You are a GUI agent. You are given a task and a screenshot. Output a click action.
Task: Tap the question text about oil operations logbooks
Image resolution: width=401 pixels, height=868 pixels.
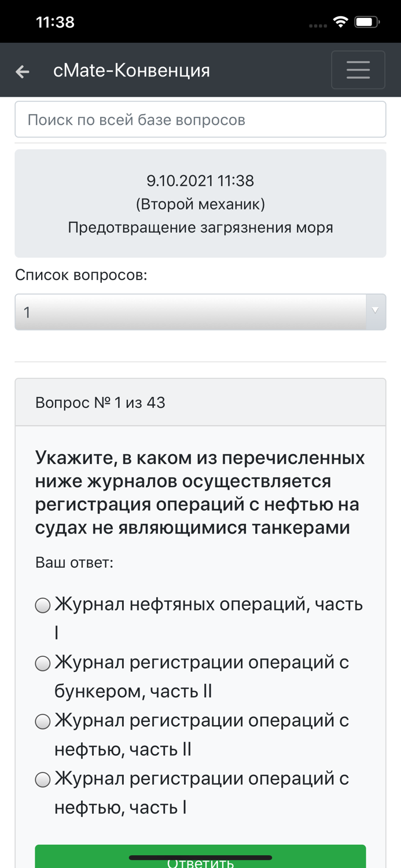200,492
